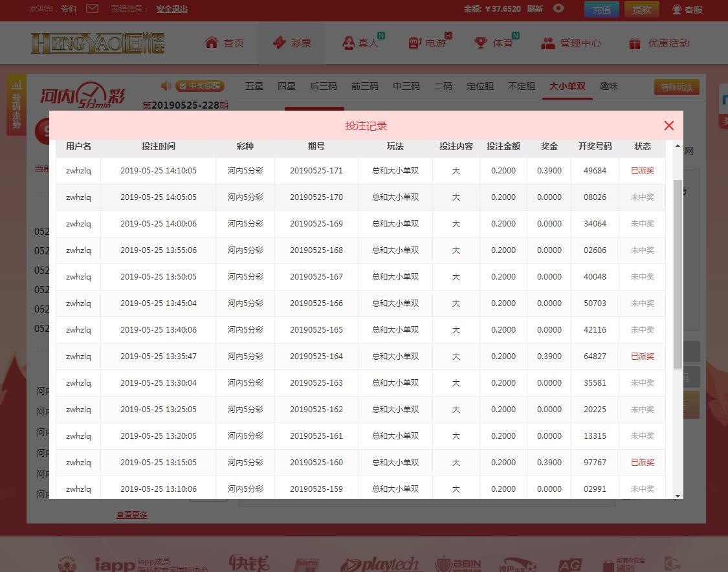
Task: Open 管理中心 management center
Action: point(571,43)
